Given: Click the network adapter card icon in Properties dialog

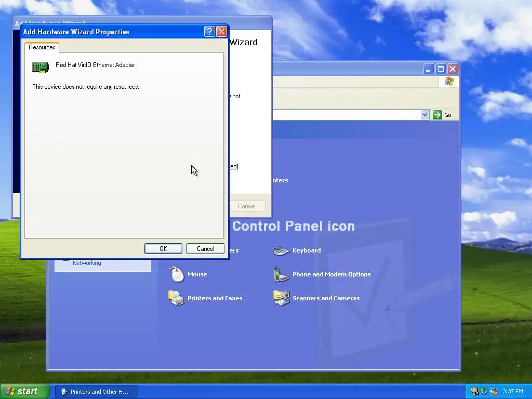Looking at the screenshot, I should pyautogui.click(x=41, y=67).
